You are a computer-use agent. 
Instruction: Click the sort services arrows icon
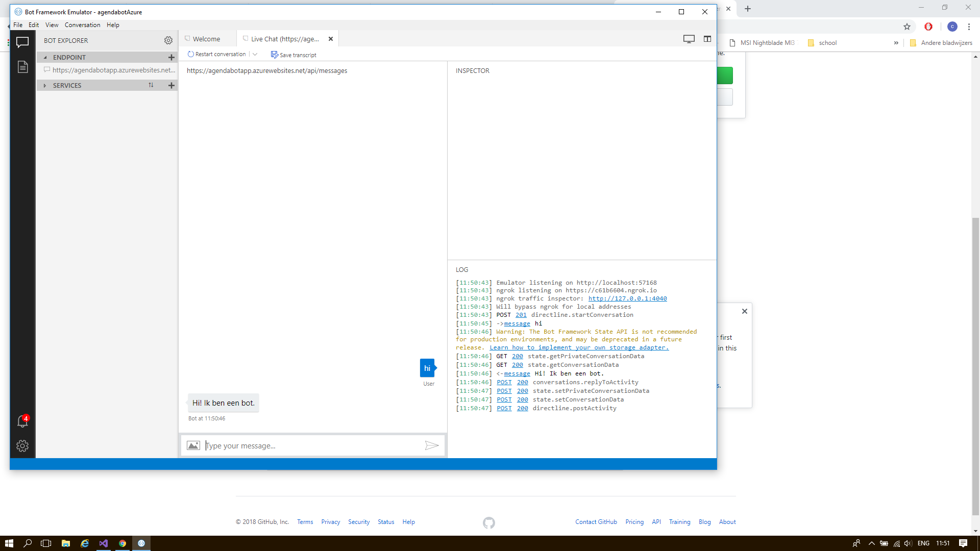point(151,85)
